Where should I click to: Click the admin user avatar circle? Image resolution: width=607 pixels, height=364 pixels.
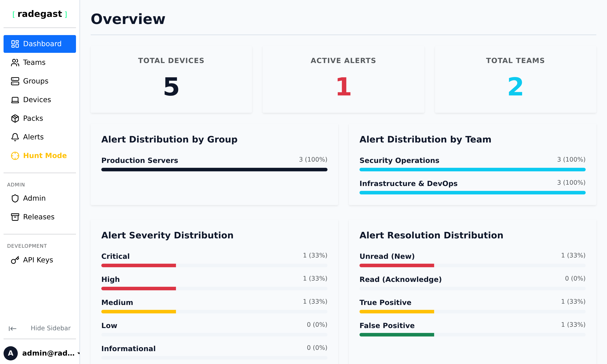11,353
